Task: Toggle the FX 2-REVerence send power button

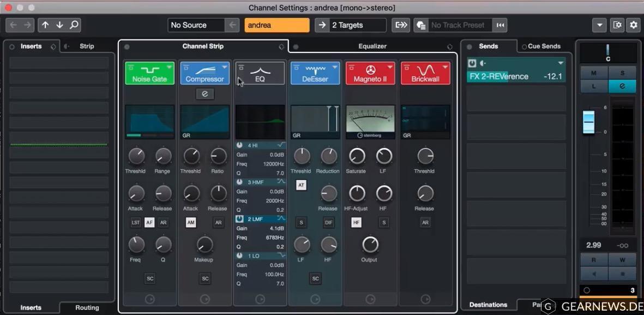Action: click(472, 63)
